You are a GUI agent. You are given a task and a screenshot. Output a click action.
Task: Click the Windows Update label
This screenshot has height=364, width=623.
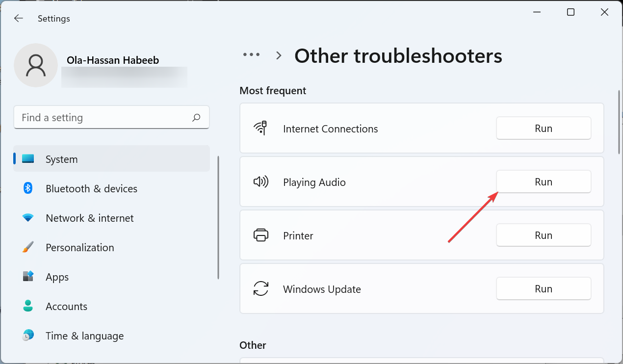coord(322,289)
